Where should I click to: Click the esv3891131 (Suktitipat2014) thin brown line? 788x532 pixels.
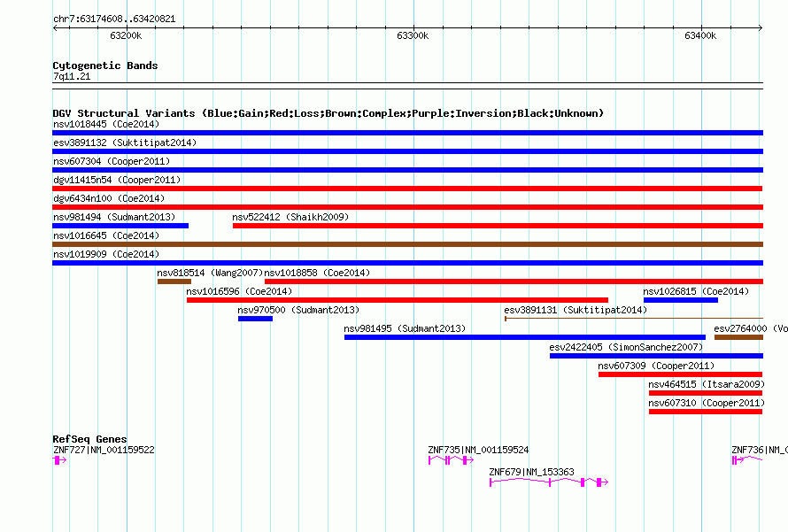click(634, 318)
